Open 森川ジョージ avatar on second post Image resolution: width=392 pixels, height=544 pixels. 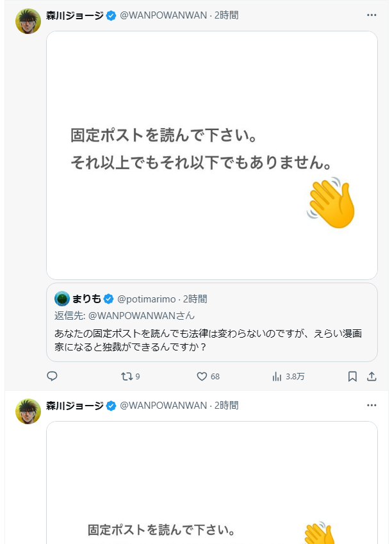[28, 411]
